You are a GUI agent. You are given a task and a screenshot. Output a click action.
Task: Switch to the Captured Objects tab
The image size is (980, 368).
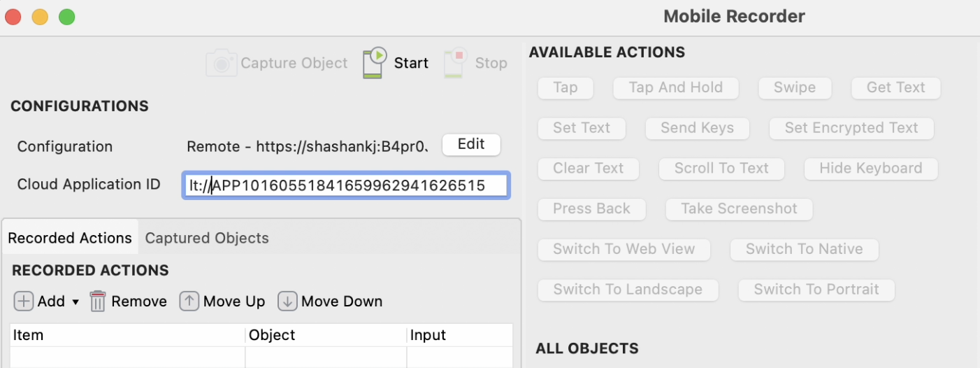coord(207,238)
